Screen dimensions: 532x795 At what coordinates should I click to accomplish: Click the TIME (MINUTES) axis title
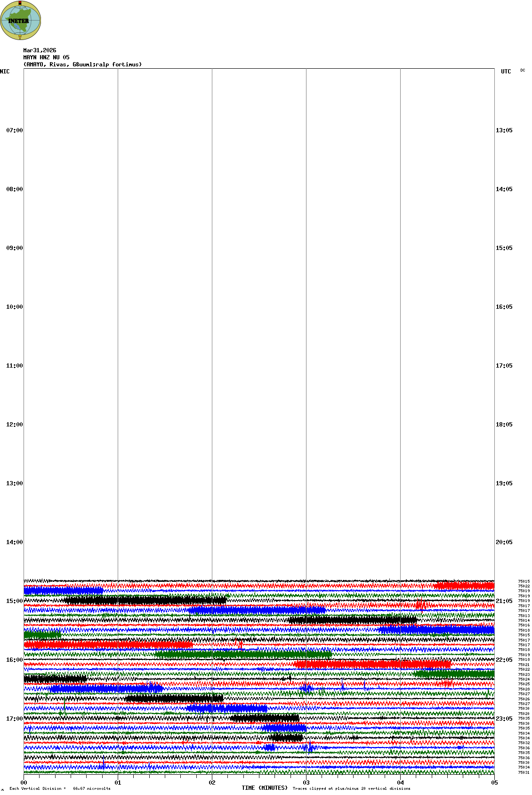[265, 788]
